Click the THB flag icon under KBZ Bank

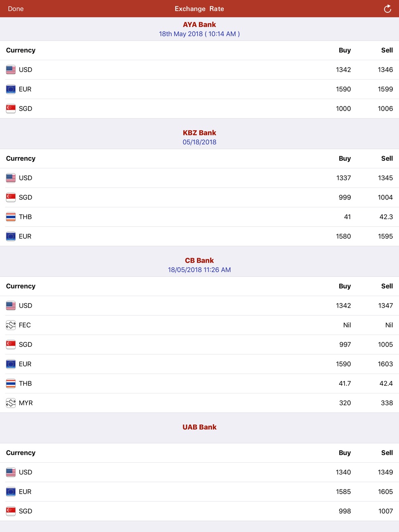[x=11, y=217]
